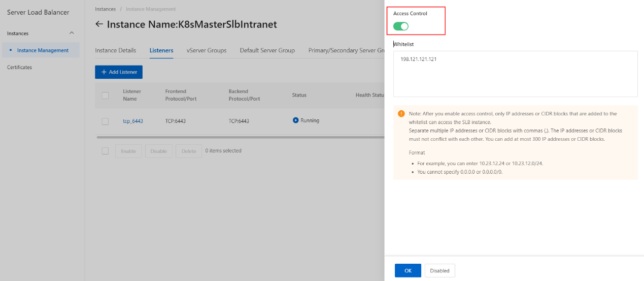
Task: Click the Frontend Protocol/Port column header
Action: click(181, 95)
